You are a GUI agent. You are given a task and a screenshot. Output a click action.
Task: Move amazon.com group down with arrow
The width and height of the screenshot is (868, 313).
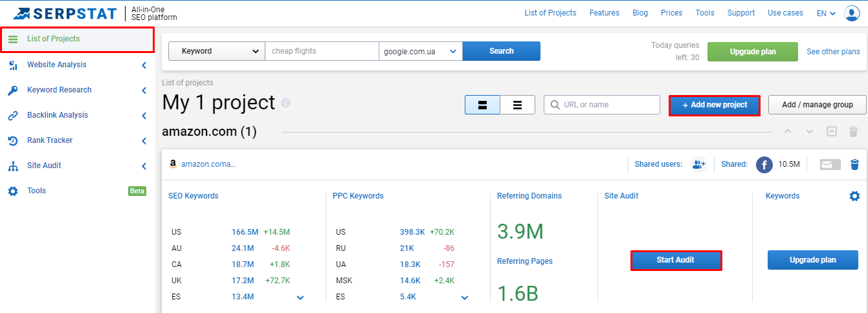click(810, 131)
